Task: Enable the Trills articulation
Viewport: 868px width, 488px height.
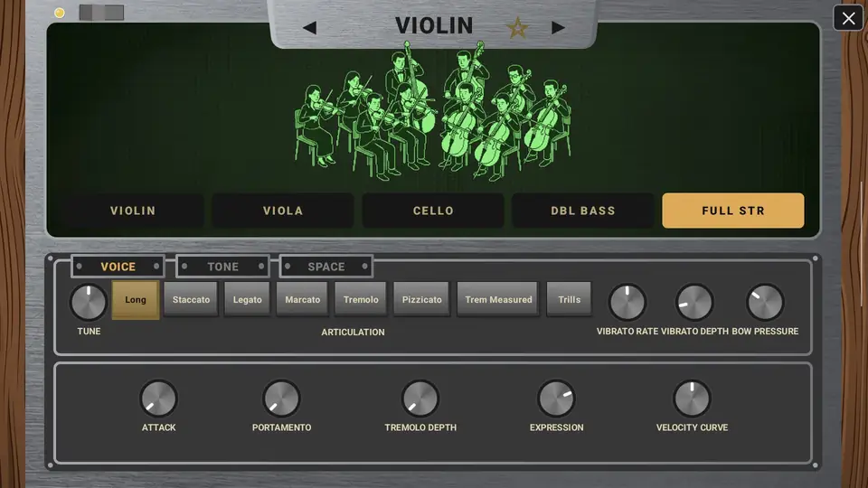Action: pyautogui.click(x=569, y=299)
